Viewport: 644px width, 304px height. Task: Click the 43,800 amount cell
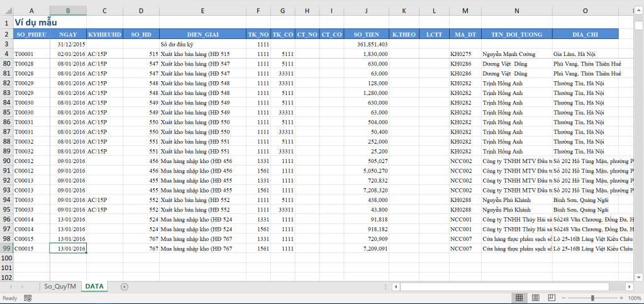point(366,210)
